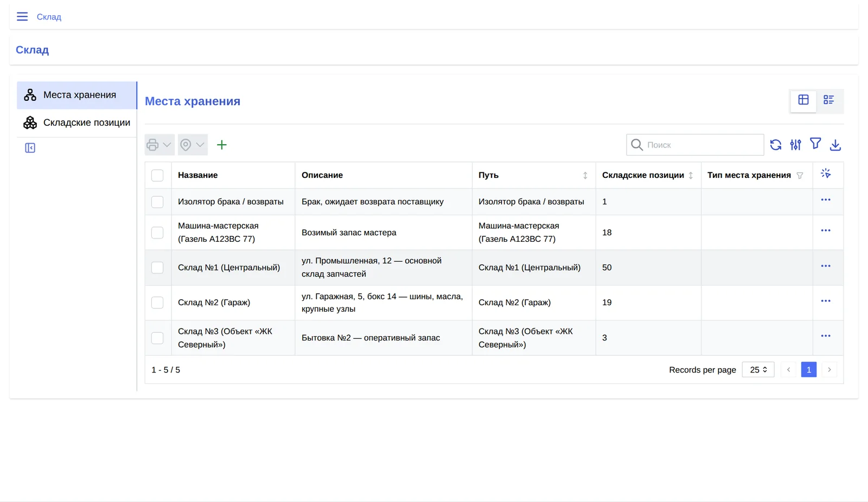Viewport: 868px width, 502px height.
Task: Check the Машина-мастерская row checkbox
Action: (x=157, y=233)
